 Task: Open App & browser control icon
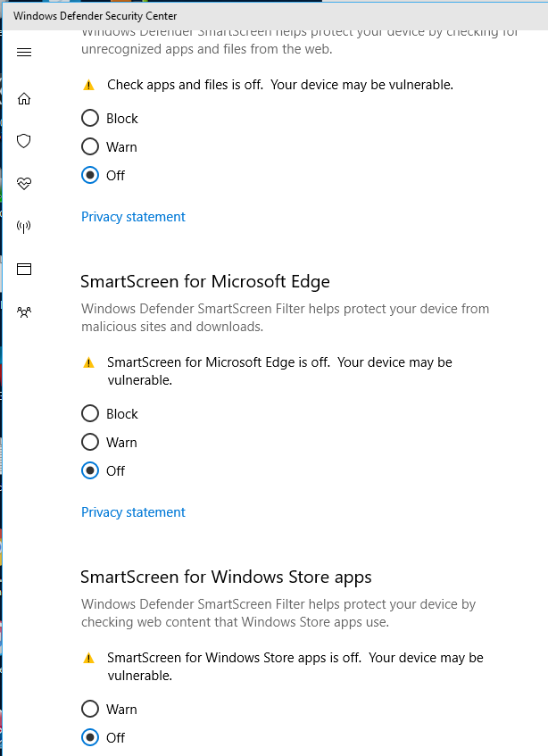pos(24,269)
